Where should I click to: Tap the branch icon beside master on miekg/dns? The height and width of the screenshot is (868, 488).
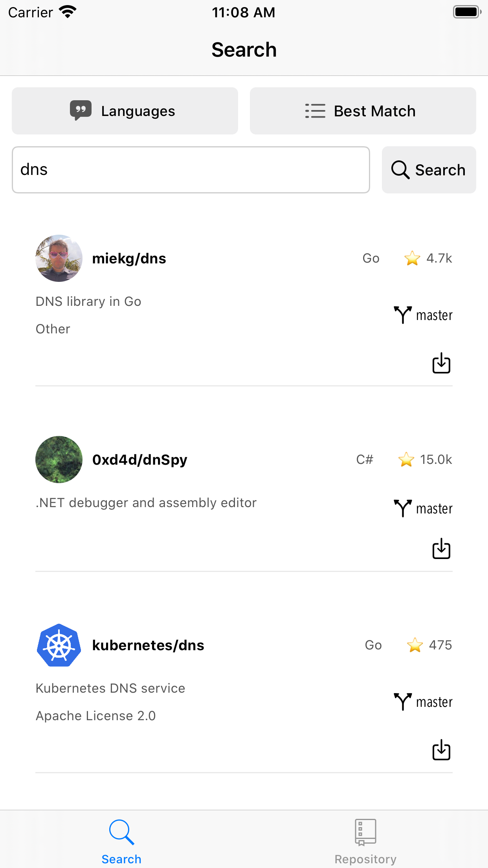coord(402,315)
